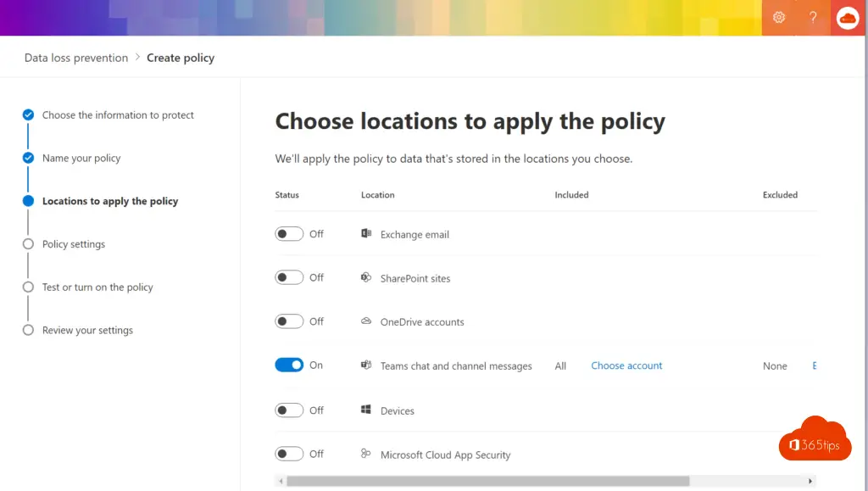868x491 pixels.
Task: Open the account profile avatar
Action: tap(848, 18)
